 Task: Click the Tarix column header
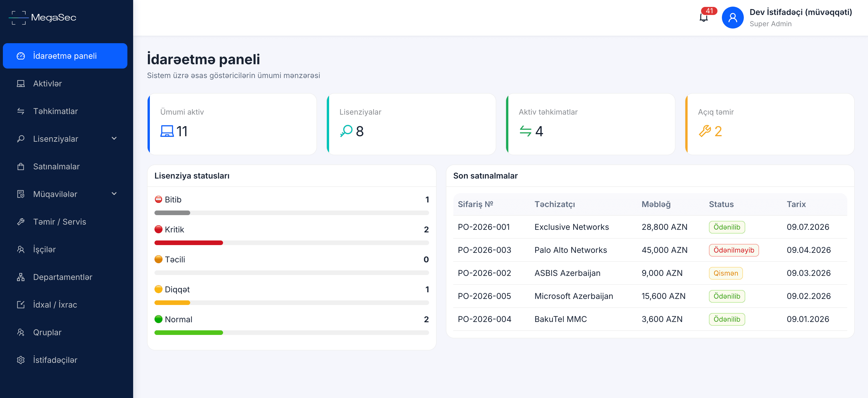pyautogui.click(x=796, y=204)
